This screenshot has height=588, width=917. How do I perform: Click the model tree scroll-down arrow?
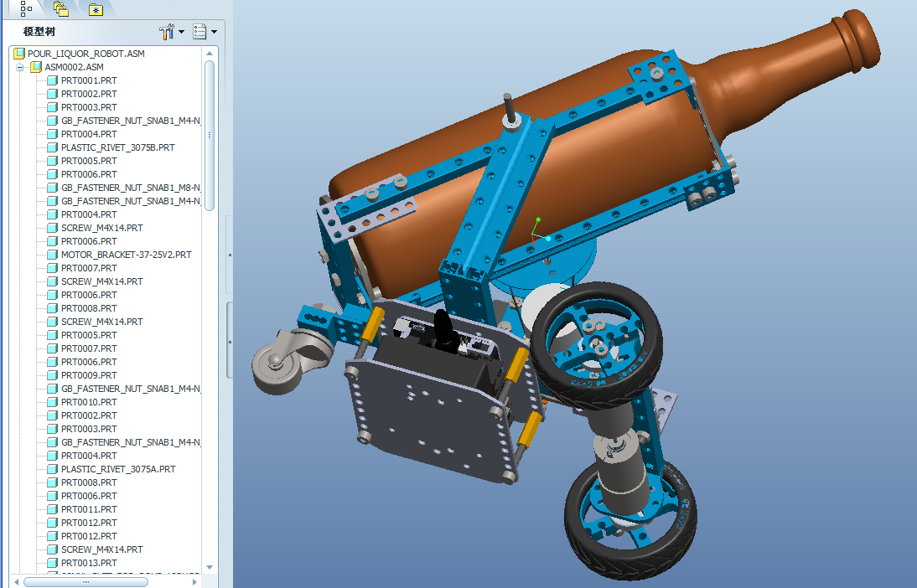pyautogui.click(x=210, y=567)
